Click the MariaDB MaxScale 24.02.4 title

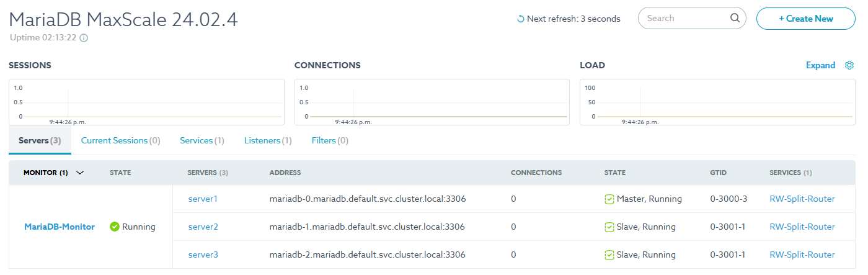point(124,19)
